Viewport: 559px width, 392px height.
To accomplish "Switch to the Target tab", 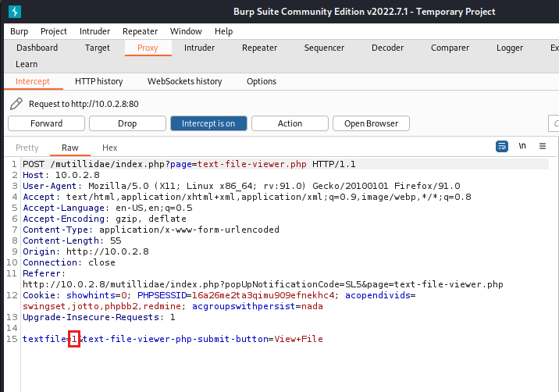I will (98, 48).
